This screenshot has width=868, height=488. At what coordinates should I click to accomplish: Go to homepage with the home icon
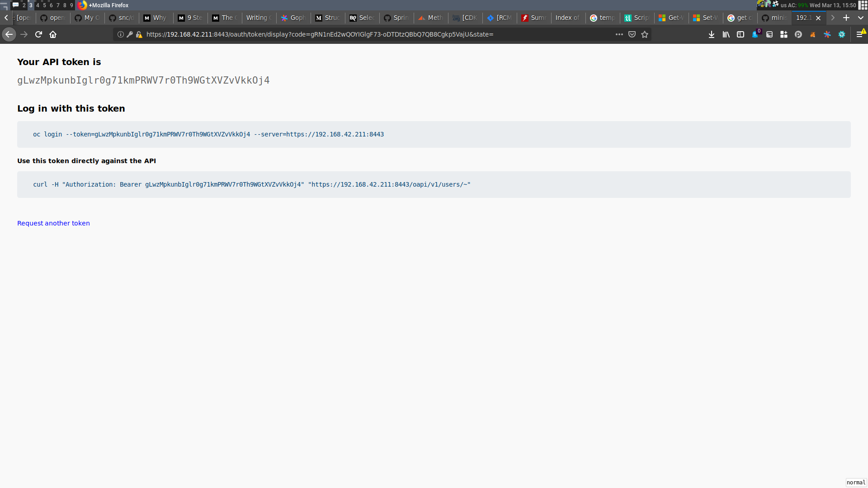point(52,34)
